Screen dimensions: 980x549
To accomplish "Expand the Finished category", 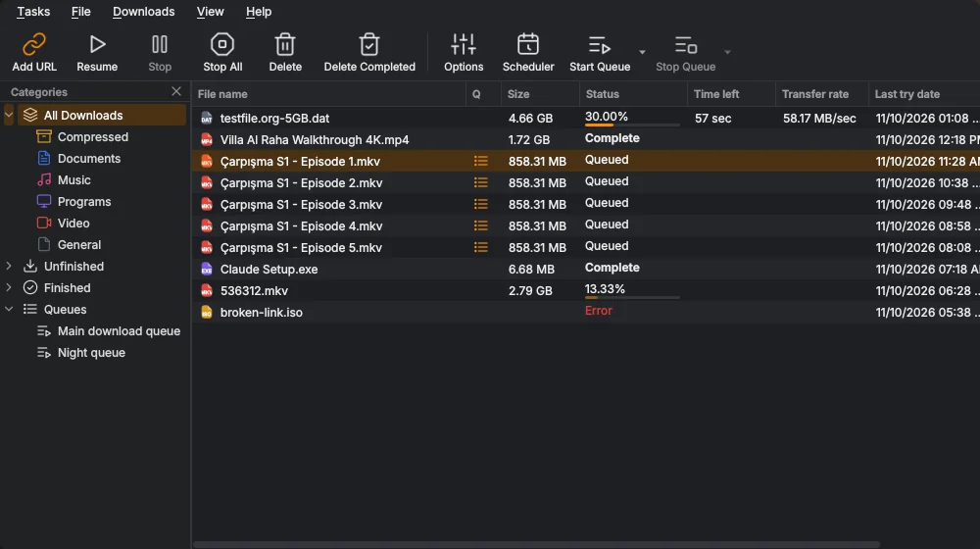I will pyautogui.click(x=9, y=287).
